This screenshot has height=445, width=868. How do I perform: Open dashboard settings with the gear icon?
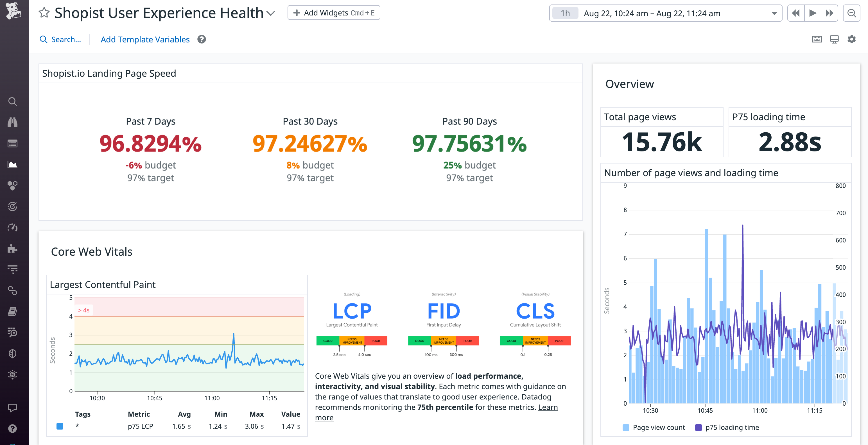[851, 39]
